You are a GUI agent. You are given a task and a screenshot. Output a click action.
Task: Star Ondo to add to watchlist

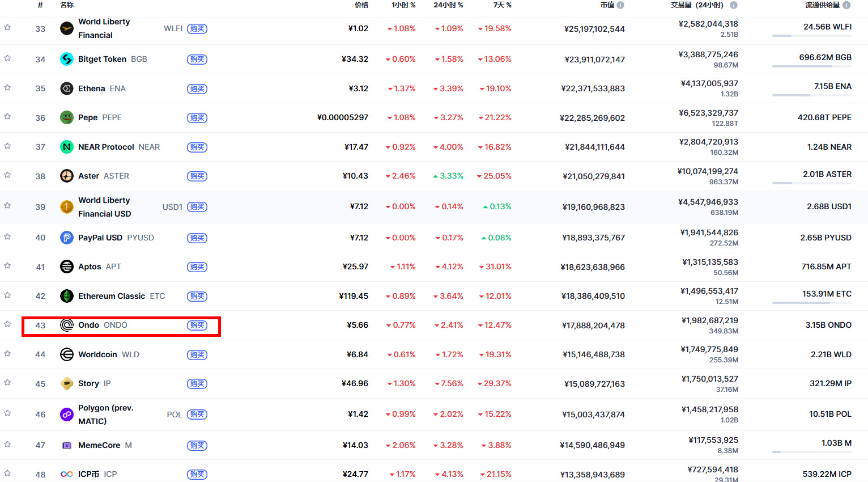click(7, 324)
